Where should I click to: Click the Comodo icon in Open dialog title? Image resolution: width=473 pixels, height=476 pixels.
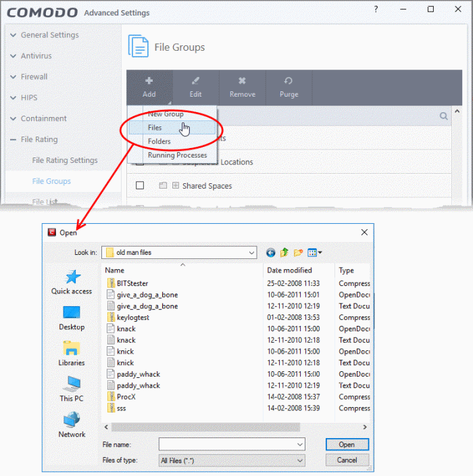[52, 233]
